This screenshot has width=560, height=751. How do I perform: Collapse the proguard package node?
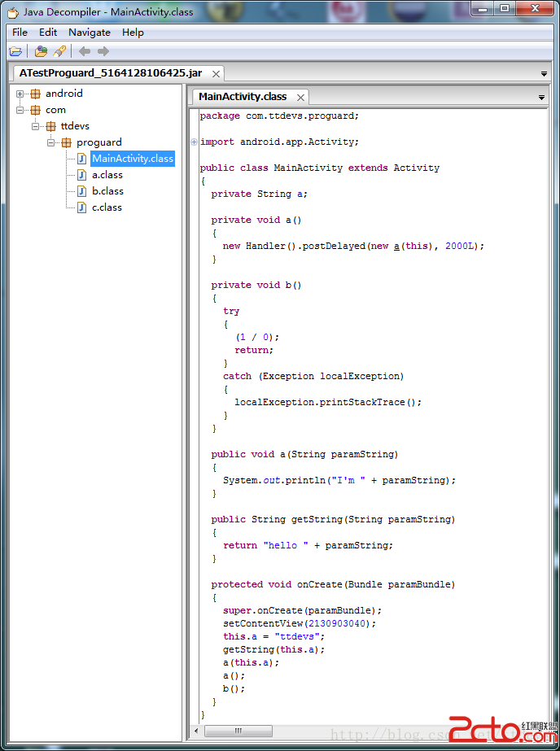(51, 142)
